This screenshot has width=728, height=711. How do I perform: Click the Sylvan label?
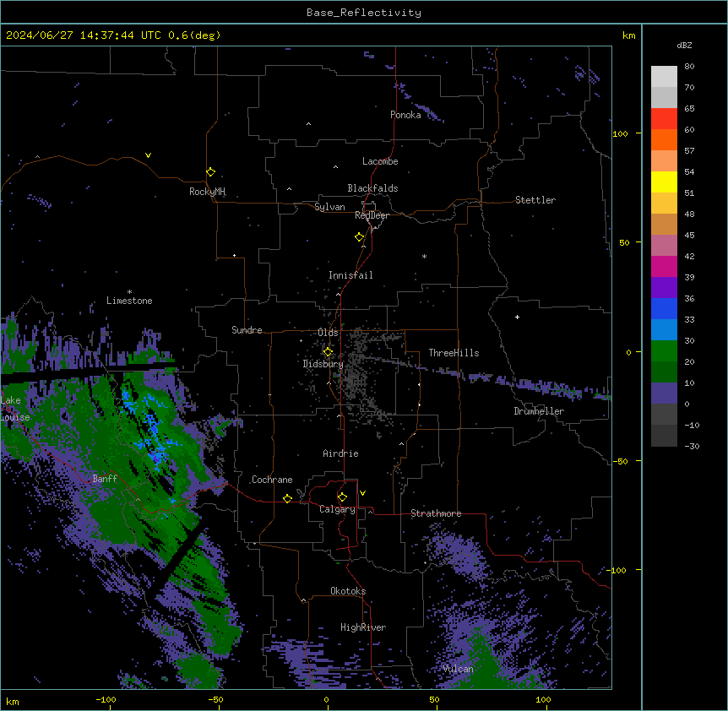[x=329, y=207]
